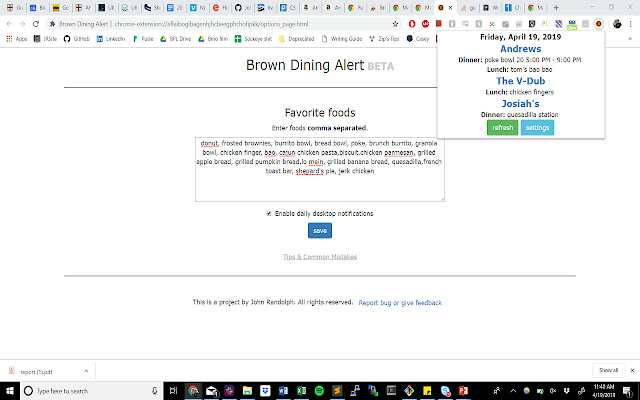Open the Sockeye shit bookmark
Image resolution: width=640 pixels, height=400 pixels.
(253, 39)
